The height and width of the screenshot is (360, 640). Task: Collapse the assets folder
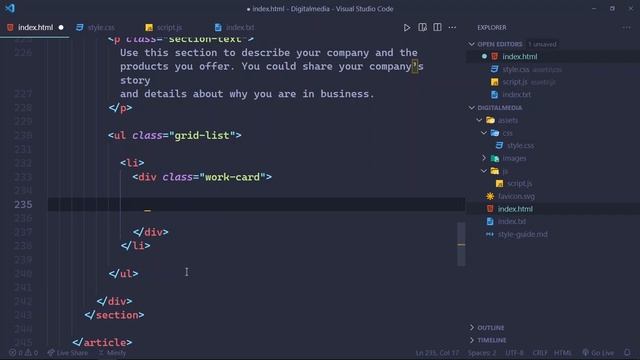tap(479, 120)
